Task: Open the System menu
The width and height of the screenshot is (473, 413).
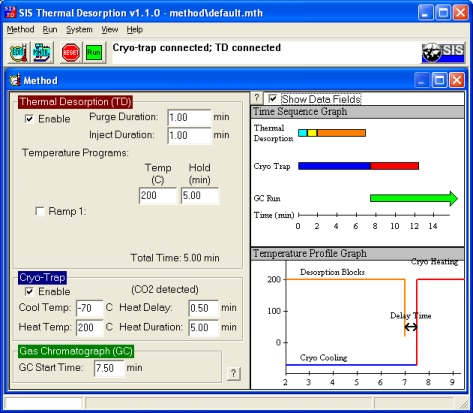Action: click(x=79, y=30)
